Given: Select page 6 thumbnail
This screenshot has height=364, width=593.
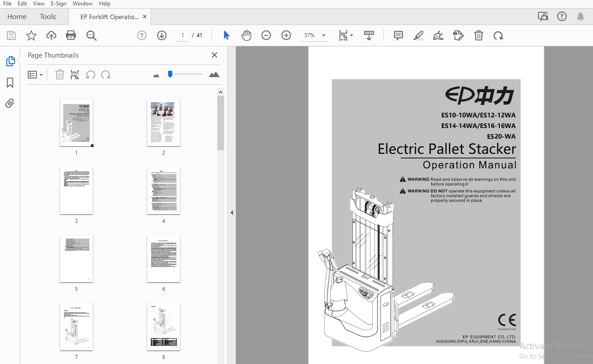Looking at the screenshot, I should (x=164, y=259).
